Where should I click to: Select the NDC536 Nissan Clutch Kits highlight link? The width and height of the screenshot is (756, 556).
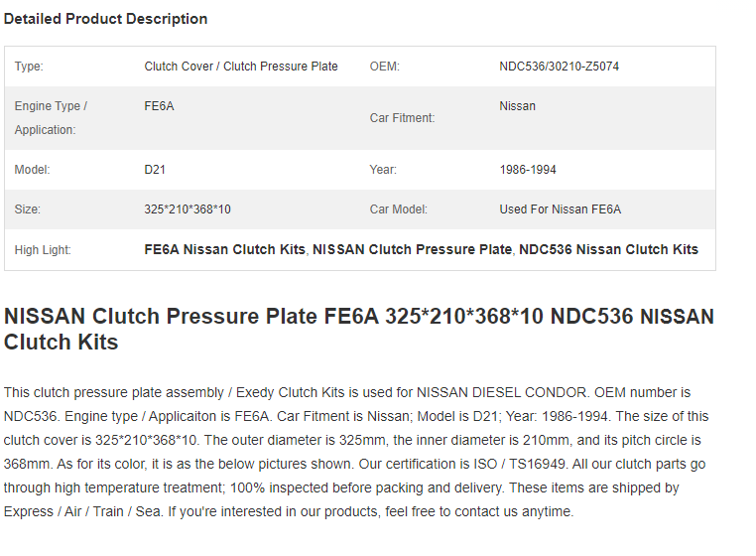click(x=608, y=249)
